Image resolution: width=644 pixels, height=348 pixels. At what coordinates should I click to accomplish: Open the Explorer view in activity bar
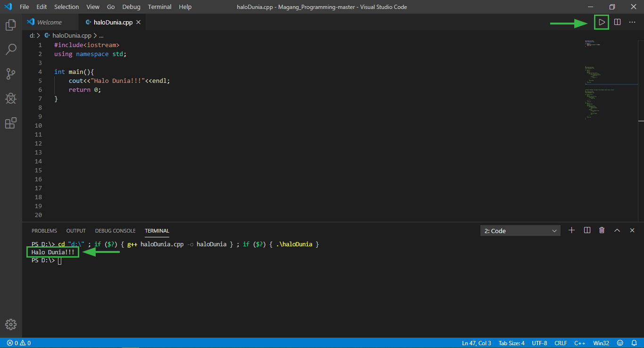point(11,25)
